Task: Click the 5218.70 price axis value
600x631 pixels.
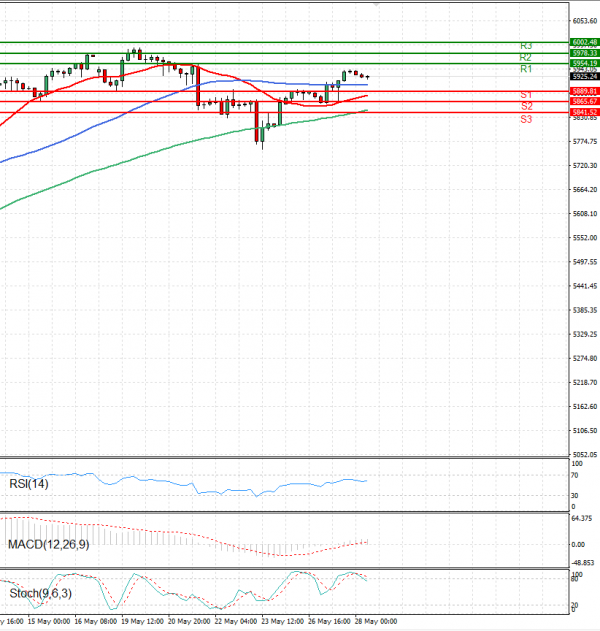Action: coord(585,383)
